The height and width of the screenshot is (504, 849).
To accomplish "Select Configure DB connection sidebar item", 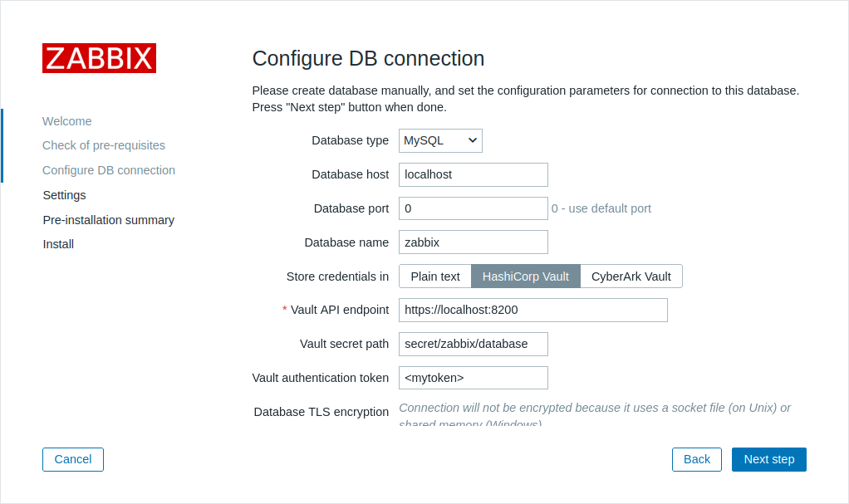I will point(109,170).
